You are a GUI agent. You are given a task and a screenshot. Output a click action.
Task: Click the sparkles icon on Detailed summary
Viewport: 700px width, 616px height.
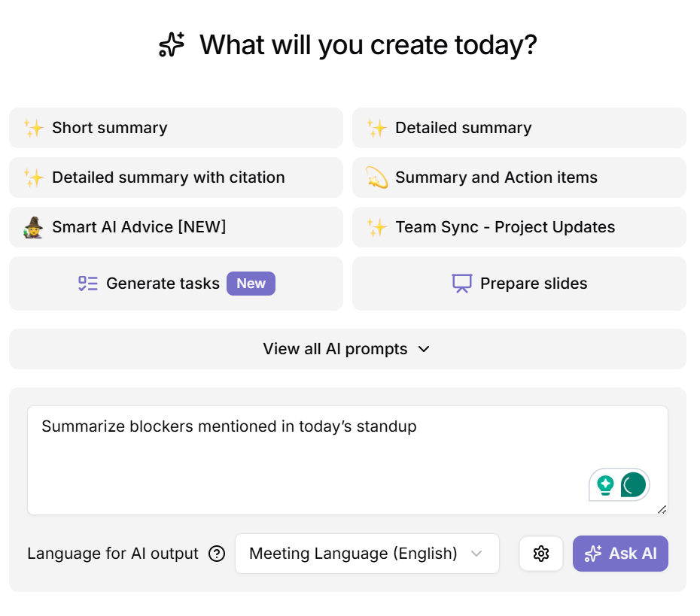(377, 128)
